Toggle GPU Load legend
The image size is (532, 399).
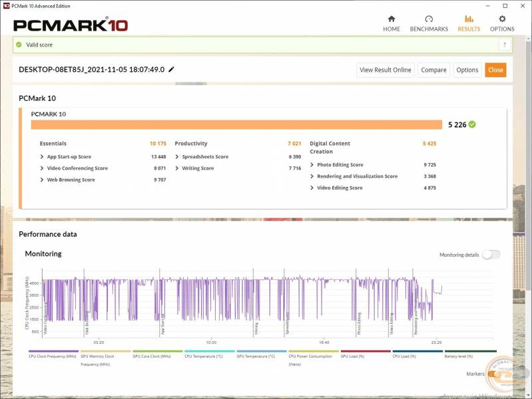click(x=366, y=354)
